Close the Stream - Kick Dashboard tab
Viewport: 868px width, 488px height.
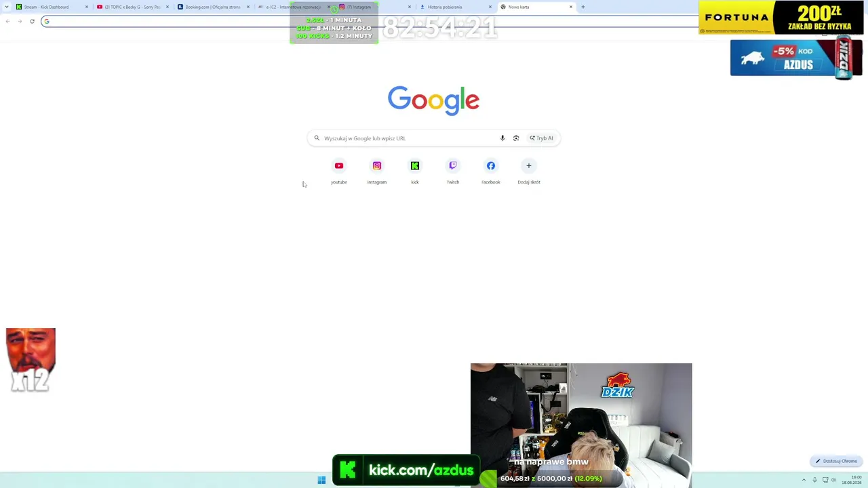tap(87, 7)
